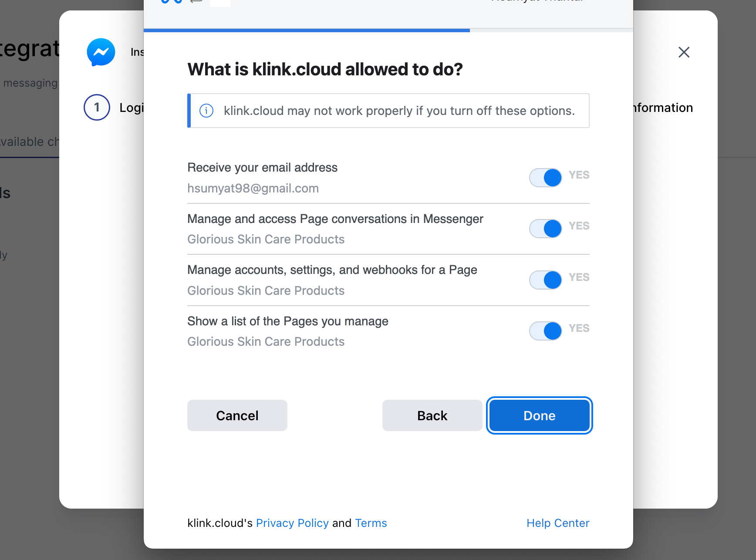Confirm permissions with the Done button
Image resolution: width=756 pixels, height=560 pixels.
coord(539,415)
